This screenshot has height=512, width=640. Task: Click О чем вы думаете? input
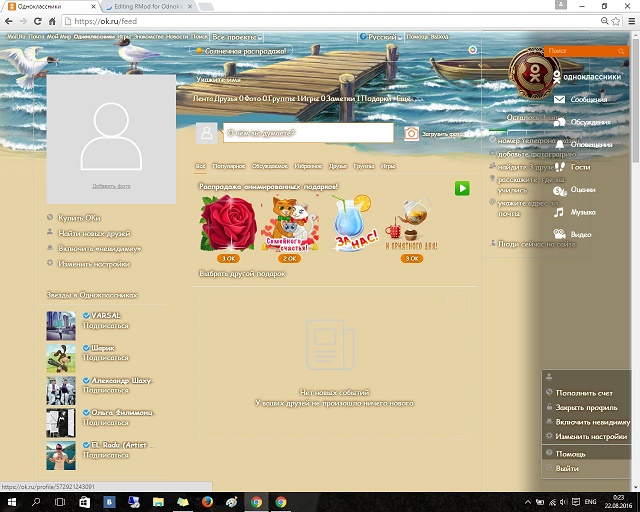tap(308, 133)
